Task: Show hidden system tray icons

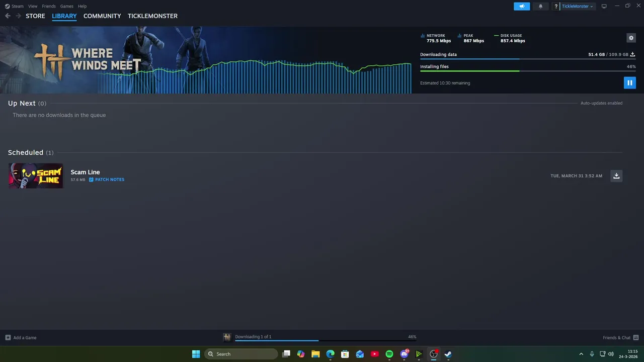Action: click(581, 354)
